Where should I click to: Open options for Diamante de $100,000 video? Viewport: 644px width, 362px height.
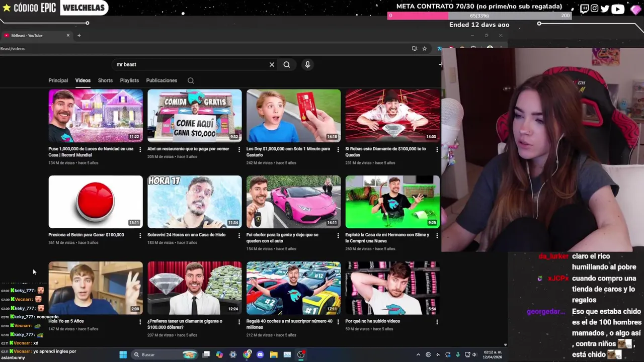coord(437,149)
